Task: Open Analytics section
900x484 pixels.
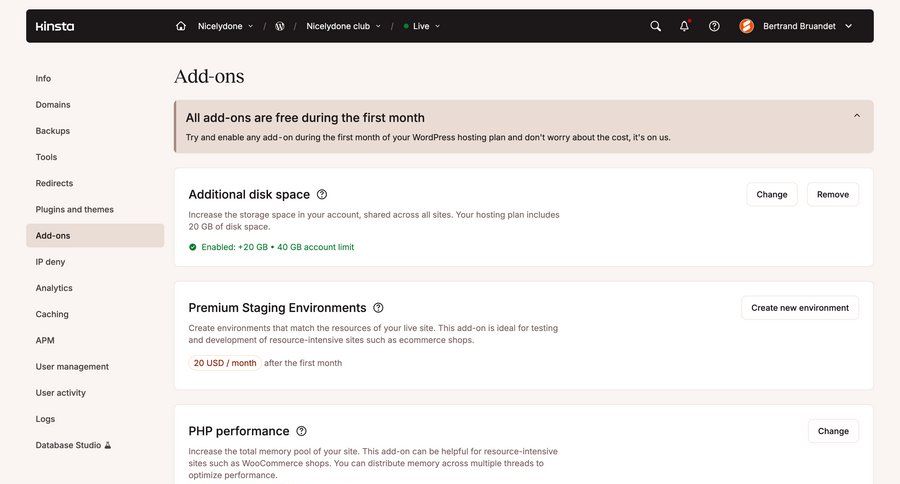Action: coord(95,288)
